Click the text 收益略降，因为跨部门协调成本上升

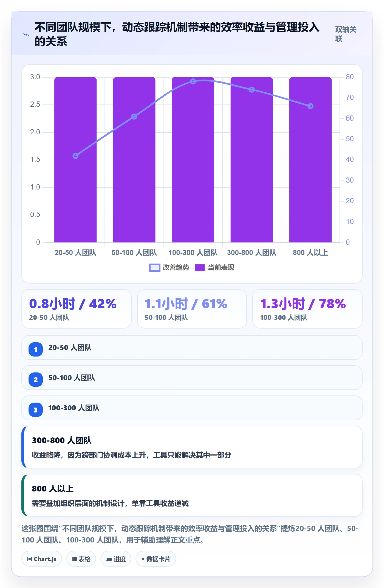[89, 455]
